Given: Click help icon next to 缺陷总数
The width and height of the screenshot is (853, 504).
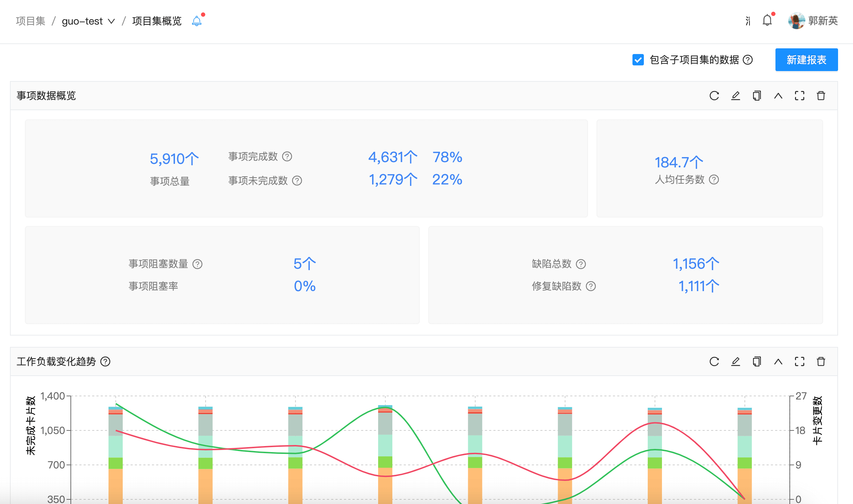Looking at the screenshot, I should pyautogui.click(x=581, y=264).
